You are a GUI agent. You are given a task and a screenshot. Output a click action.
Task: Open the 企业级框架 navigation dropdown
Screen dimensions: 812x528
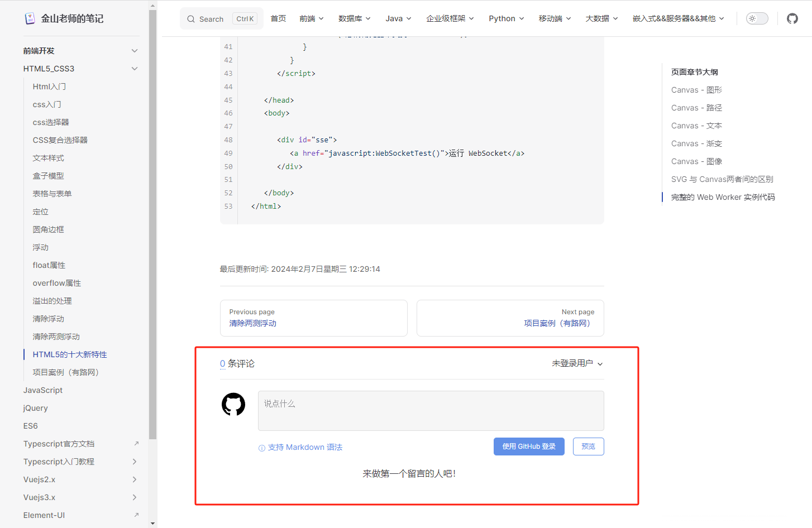click(x=450, y=18)
